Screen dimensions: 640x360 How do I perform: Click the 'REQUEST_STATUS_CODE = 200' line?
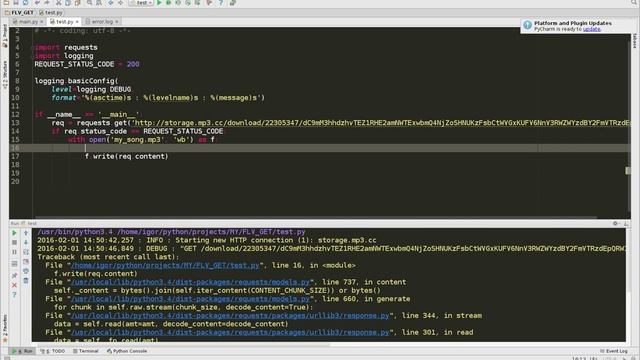pyautogui.click(x=87, y=64)
